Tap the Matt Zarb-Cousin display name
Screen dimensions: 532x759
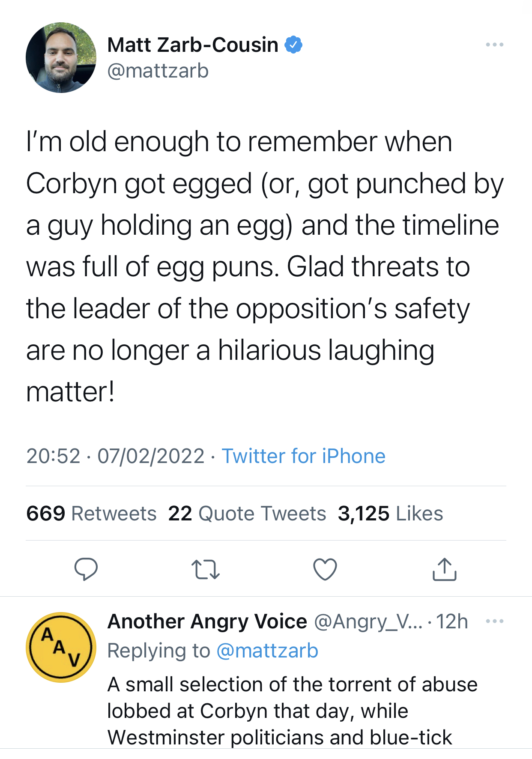(193, 45)
